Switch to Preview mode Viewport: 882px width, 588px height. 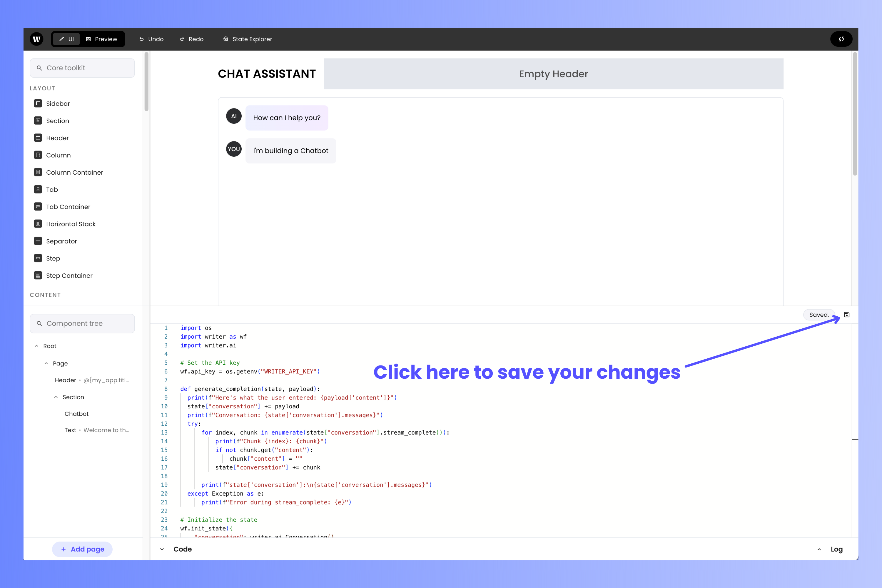coord(102,39)
